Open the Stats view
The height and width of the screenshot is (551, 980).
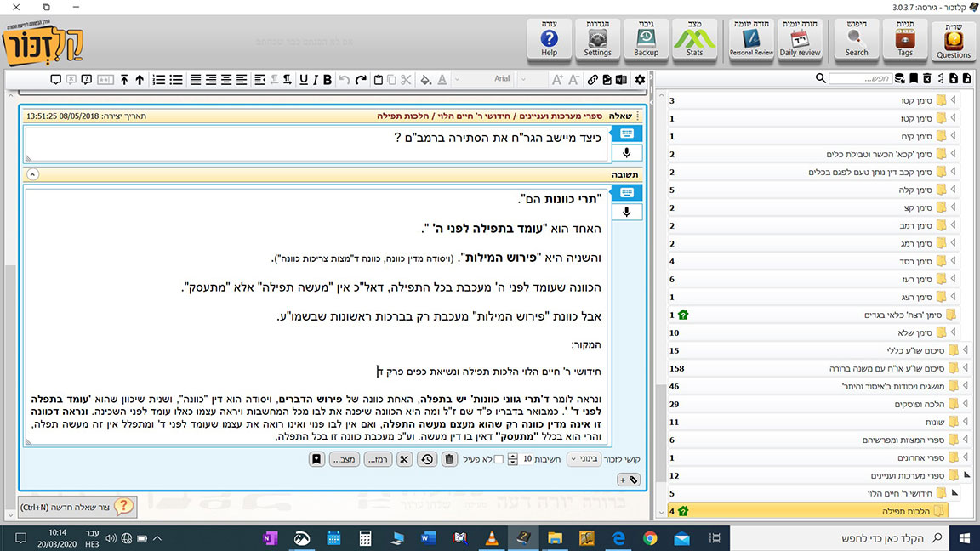pyautogui.click(x=694, y=40)
